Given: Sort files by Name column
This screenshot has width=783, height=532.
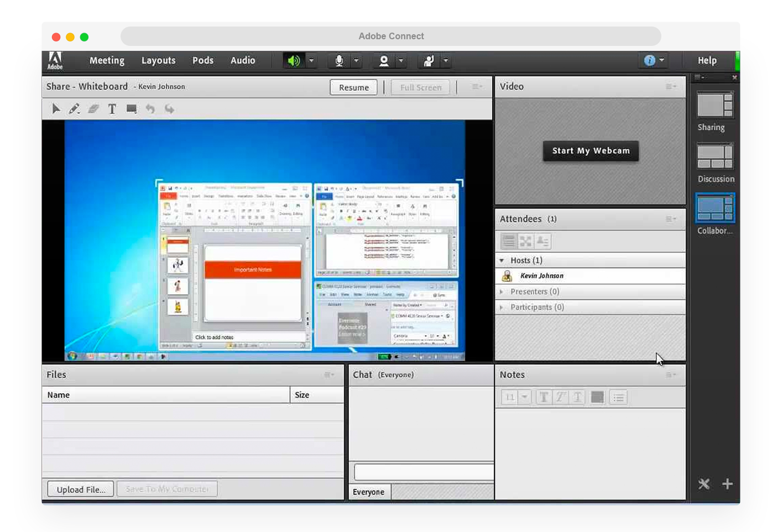Looking at the screenshot, I should tap(166, 395).
